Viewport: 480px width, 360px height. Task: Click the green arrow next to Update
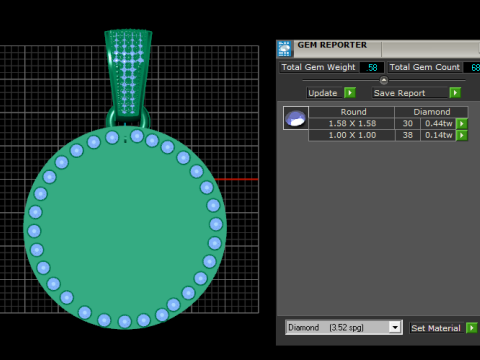(x=350, y=93)
